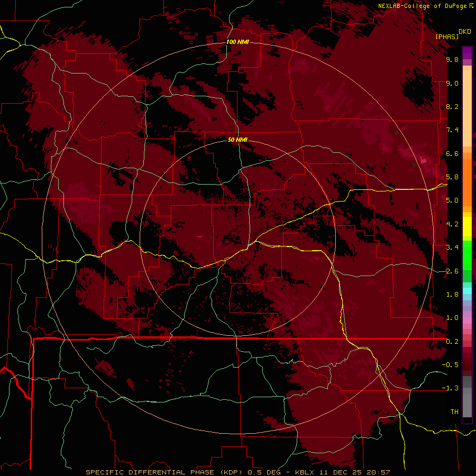Click the 6.6 value on the scale
Screen dimensions: 476x476
tap(452, 153)
